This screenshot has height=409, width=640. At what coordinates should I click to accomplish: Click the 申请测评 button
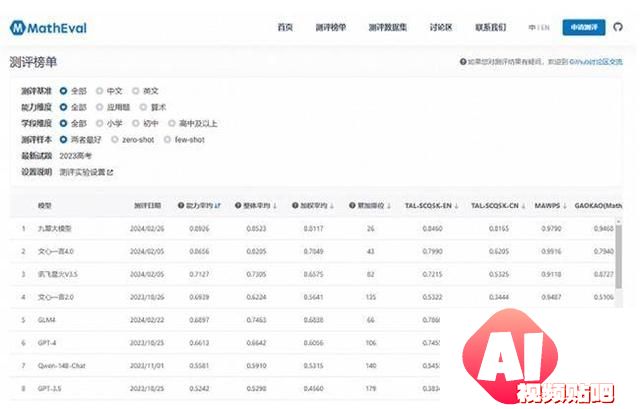point(584,27)
